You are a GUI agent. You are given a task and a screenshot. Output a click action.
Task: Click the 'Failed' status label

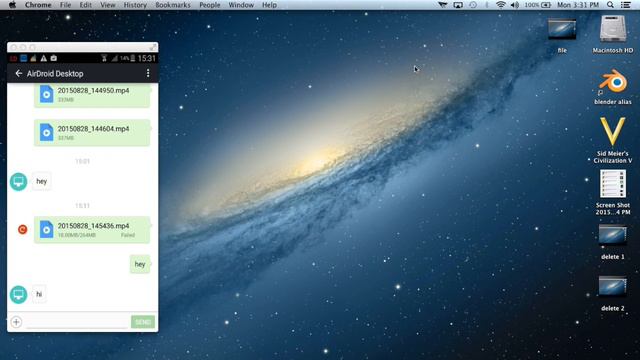pos(128,235)
